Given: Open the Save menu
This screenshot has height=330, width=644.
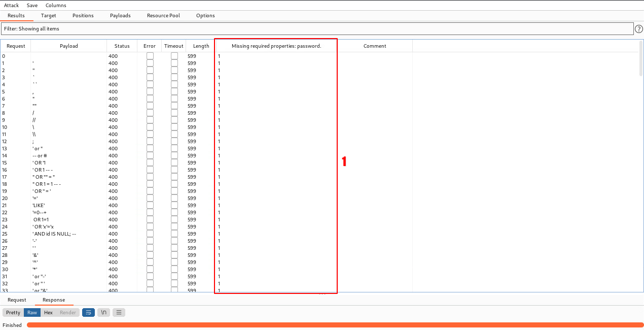Looking at the screenshot, I should coord(32,5).
